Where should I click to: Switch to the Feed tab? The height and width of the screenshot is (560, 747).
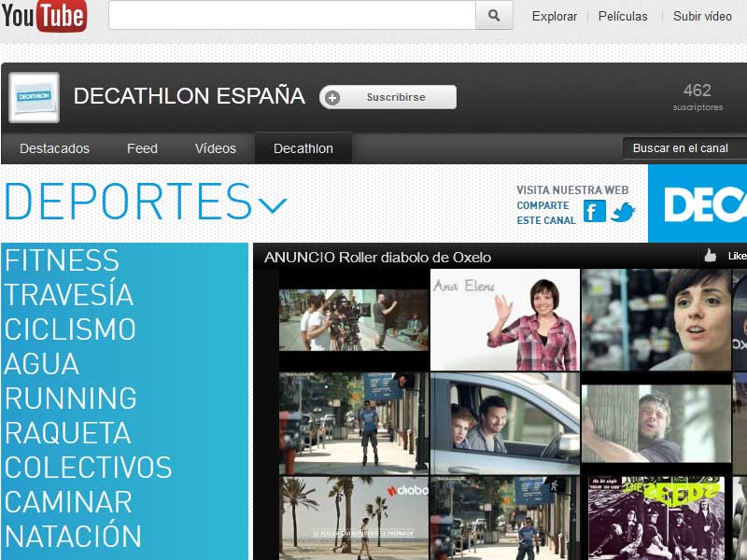pos(142,148)
